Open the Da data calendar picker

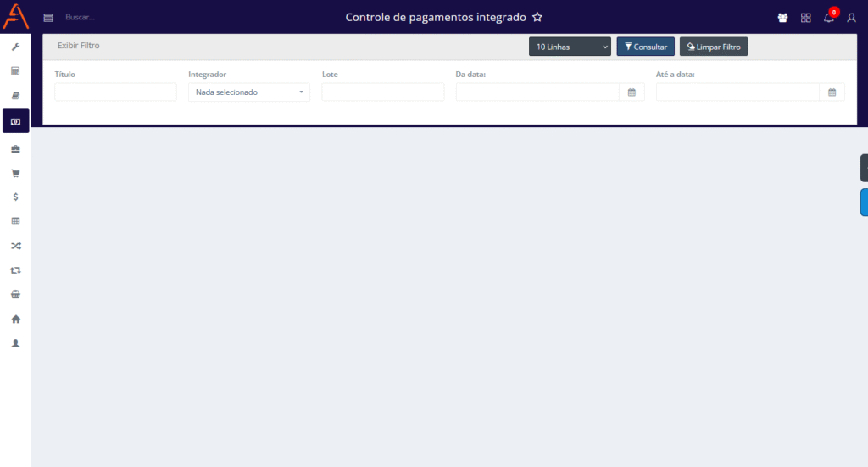[x=632, y=92]
